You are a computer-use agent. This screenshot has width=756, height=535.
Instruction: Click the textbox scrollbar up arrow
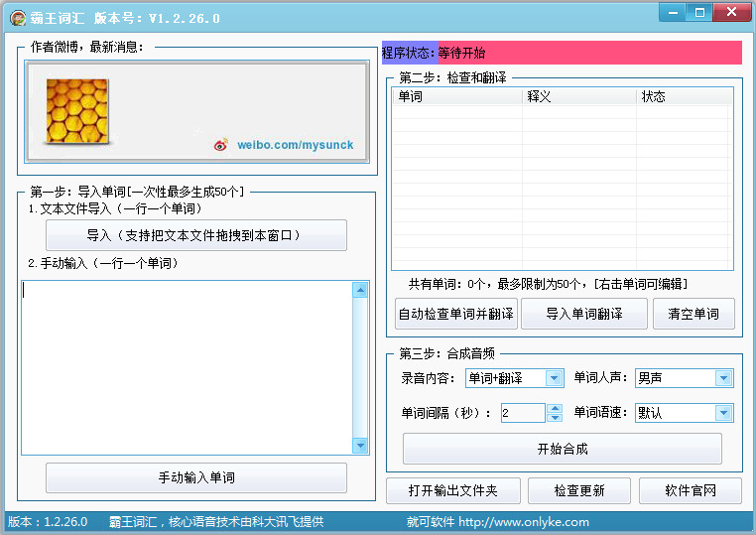tap(360, 290)
